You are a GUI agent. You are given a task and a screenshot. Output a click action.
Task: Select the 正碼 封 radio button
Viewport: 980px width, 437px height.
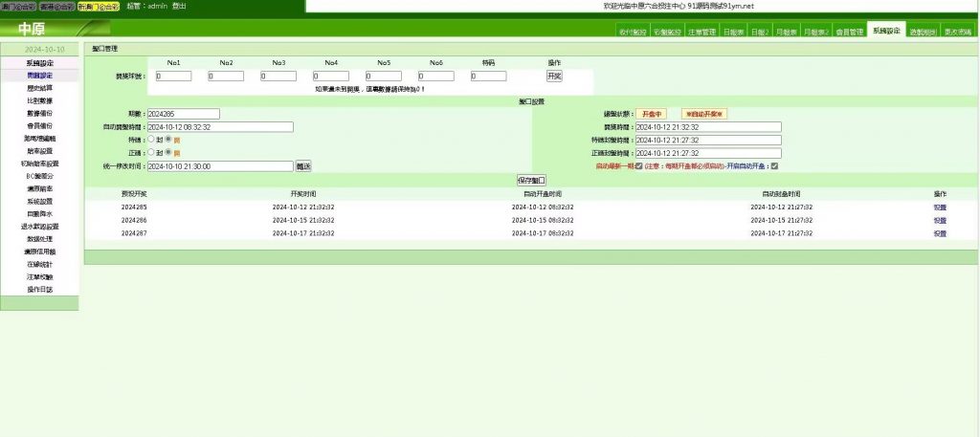pos(150,152)
